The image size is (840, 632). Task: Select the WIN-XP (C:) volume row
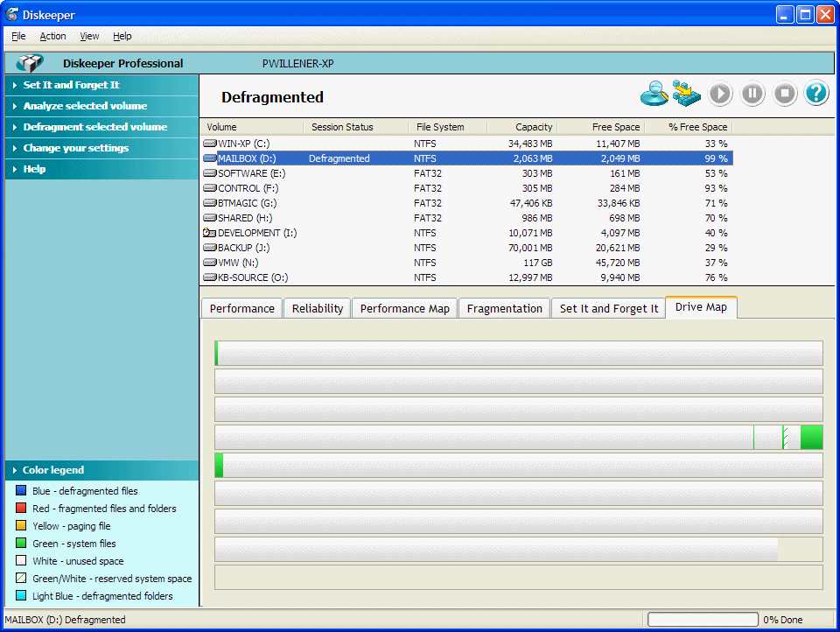click(467, 144)
